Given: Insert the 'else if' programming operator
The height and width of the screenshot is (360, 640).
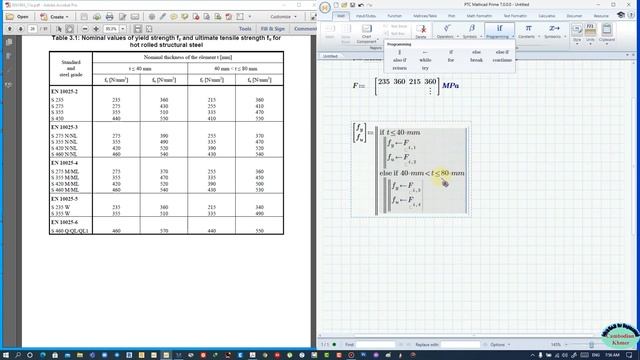Looking at the screenshot, I should (502, 52).
